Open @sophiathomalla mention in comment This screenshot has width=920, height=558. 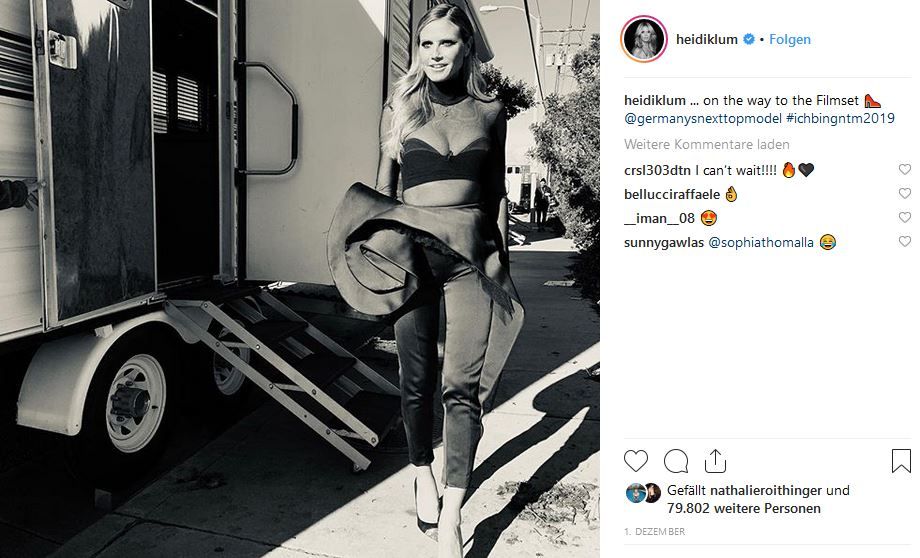tap(761, 242)
